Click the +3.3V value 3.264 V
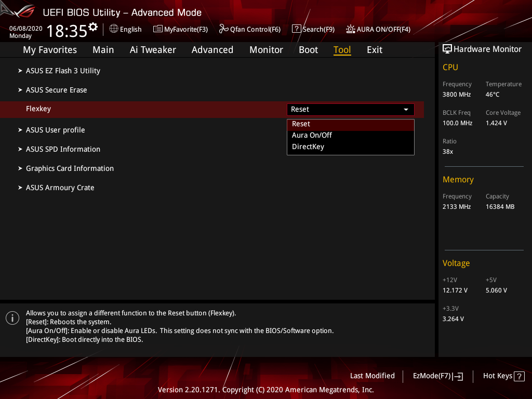 [453, 319]
